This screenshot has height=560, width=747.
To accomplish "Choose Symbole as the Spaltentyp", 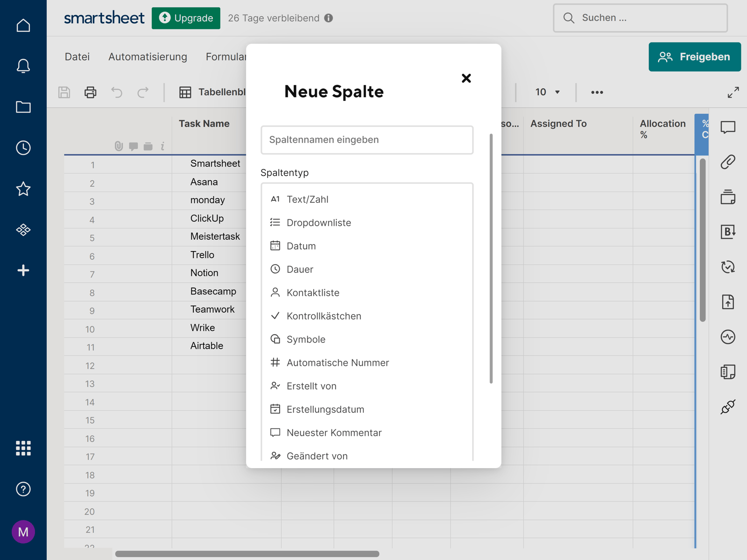I will coord(306,339).
